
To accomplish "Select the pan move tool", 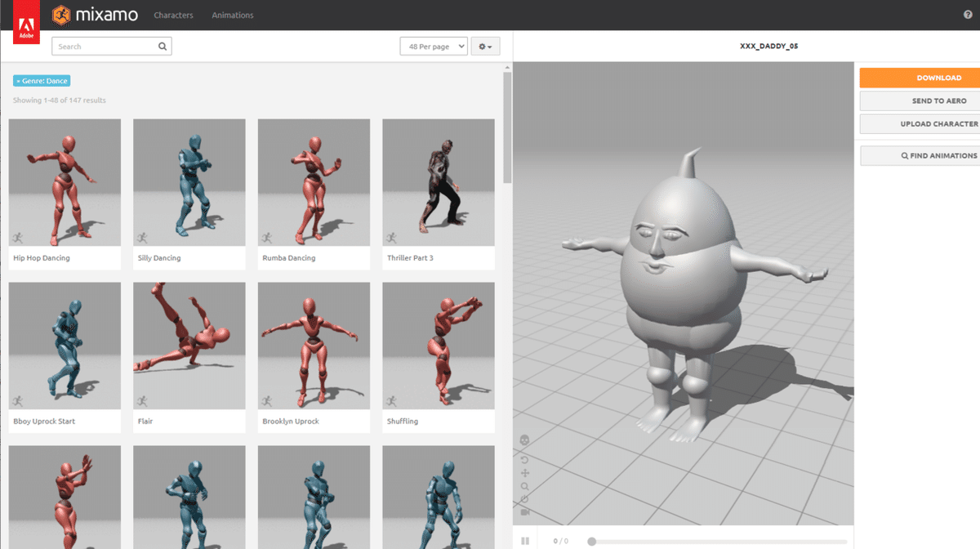I will point(524,473).
